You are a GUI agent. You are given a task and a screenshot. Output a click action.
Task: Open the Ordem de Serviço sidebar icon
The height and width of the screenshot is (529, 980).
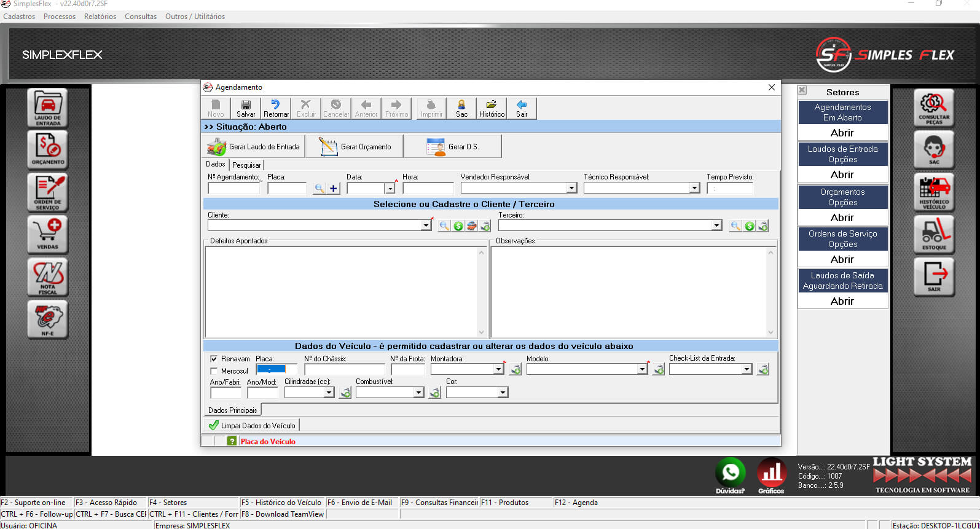point(48,192)
